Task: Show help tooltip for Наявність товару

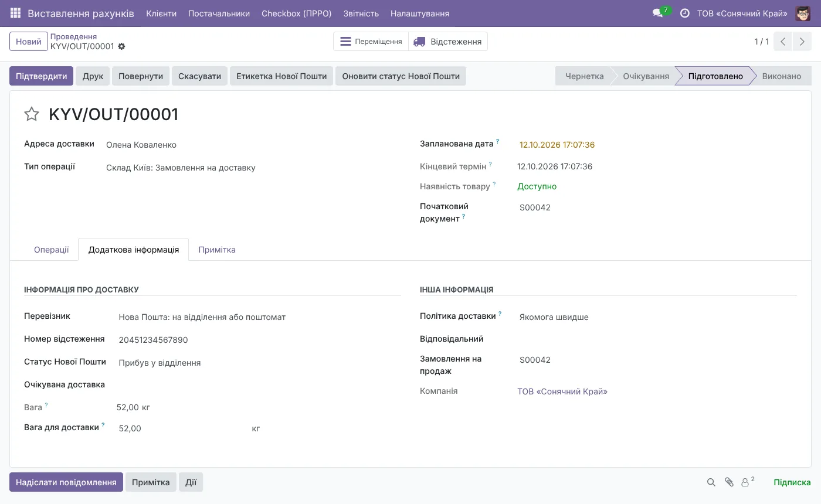Action: (x=494, y=185)
